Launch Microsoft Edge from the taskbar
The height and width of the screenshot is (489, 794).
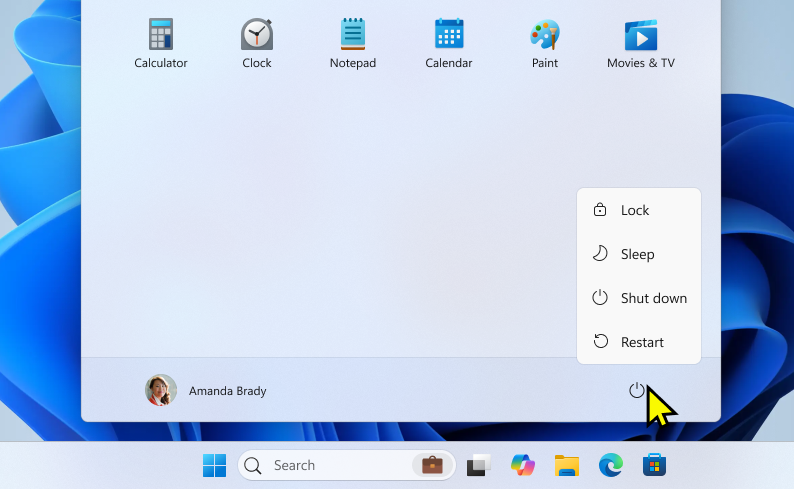point(611,465)
